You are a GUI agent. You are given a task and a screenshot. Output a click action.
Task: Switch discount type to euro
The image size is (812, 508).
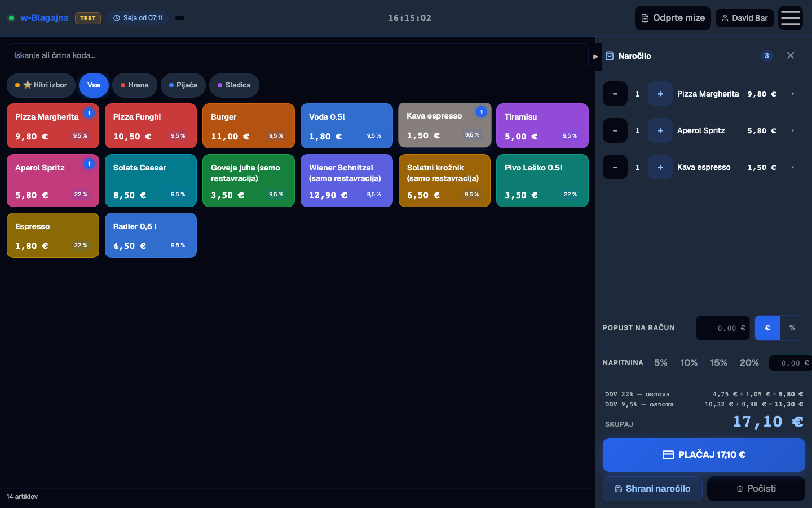point(767,328)
